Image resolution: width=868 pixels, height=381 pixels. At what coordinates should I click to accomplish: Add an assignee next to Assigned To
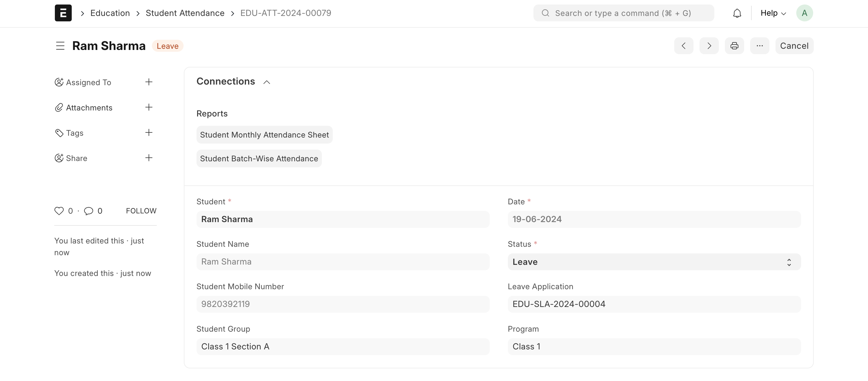(x=149, y=82)
